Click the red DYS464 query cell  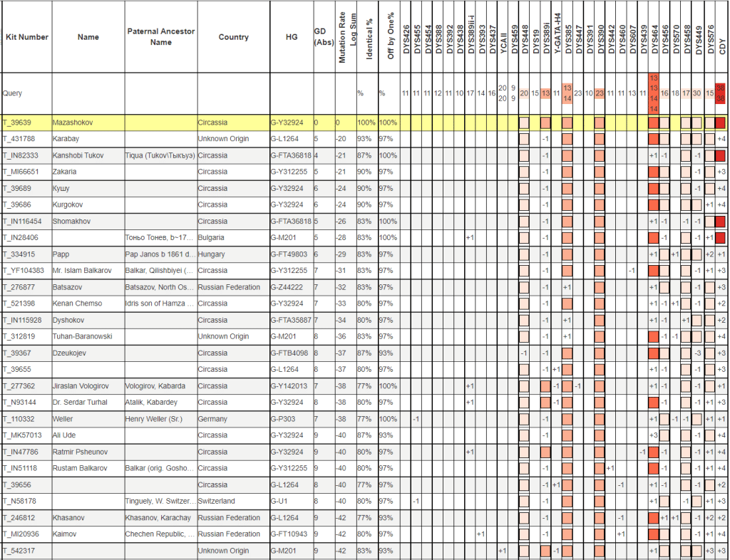(654, 93)
